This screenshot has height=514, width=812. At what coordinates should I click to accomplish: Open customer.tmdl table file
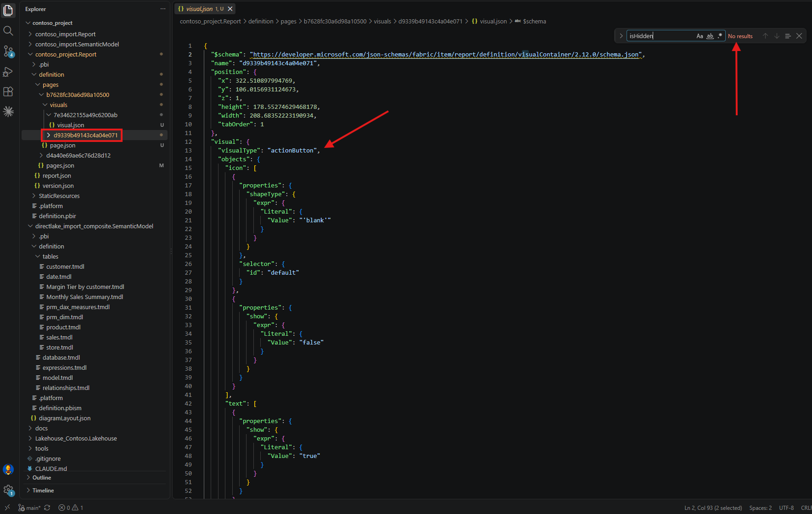pos(65,266)
